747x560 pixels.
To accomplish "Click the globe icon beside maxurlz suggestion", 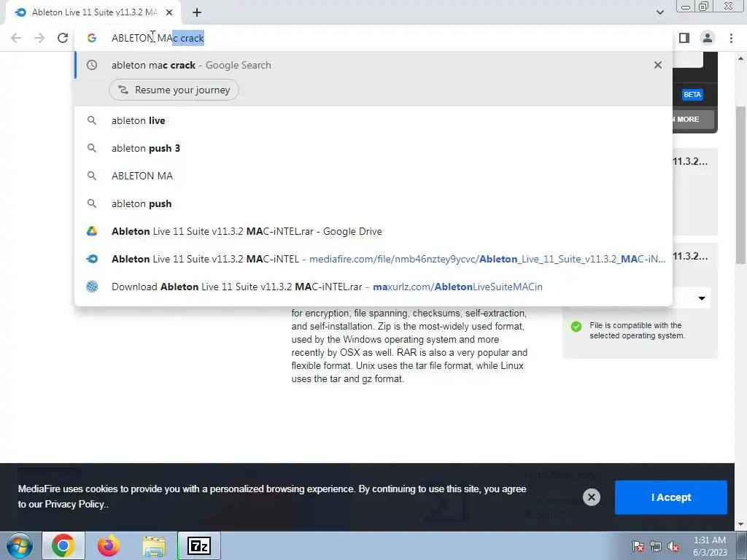I will coord(92,286).
